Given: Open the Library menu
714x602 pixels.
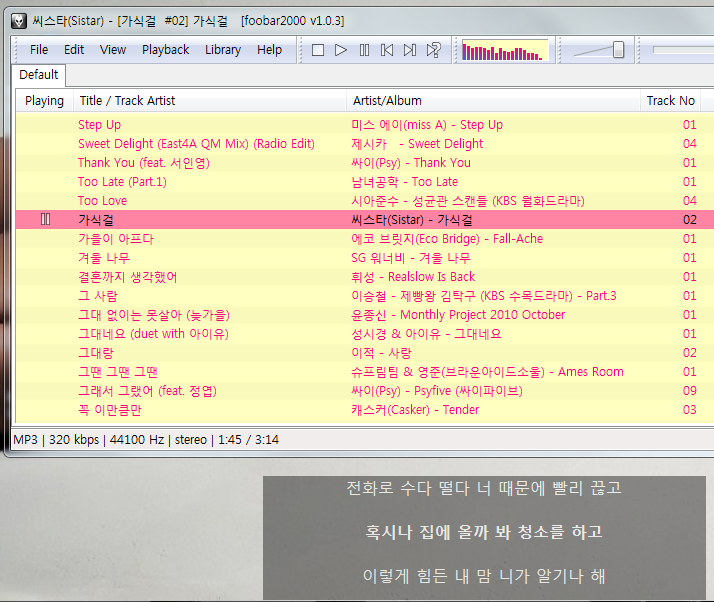Looking at the screenshot, I should coord(223,50).
